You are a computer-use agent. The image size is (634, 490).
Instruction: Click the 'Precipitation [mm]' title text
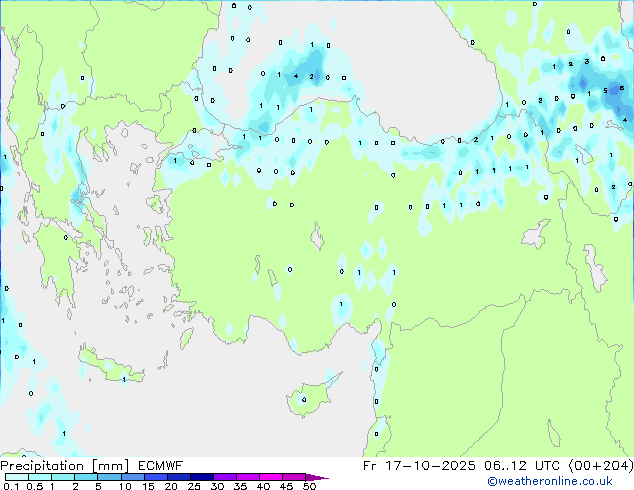[x=65, y=466]
